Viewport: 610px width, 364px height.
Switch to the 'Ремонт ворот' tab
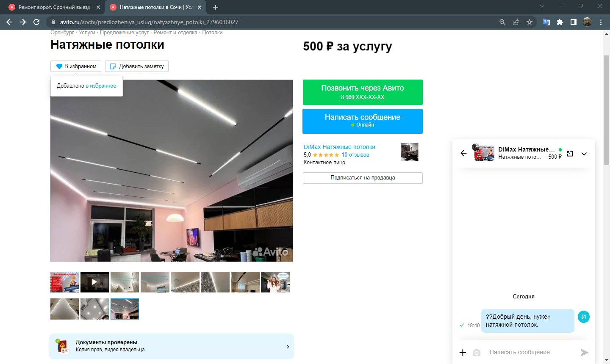[54, 7]
